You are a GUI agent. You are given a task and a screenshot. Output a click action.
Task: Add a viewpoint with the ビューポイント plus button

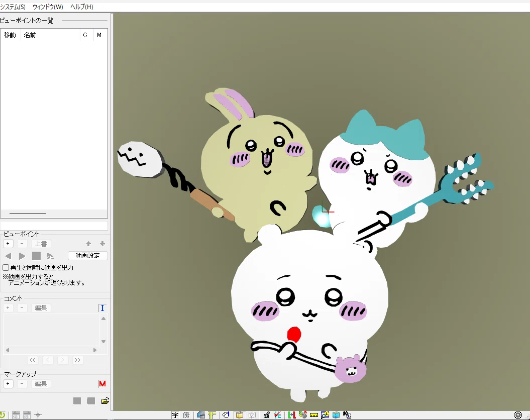coord(8,244)
